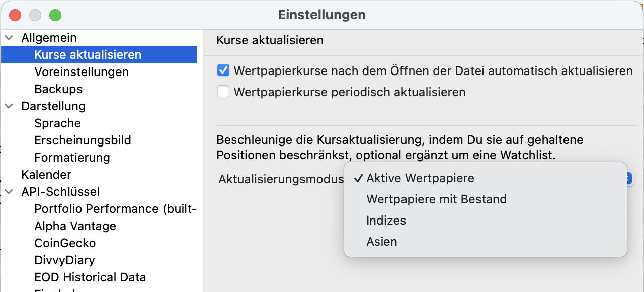
Task: Go to the Backups settings page
Action: [x=58, y=89]
